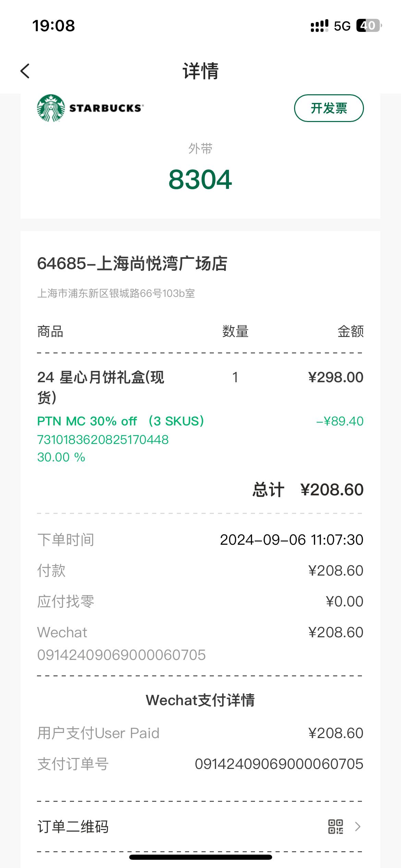Tap the battery level indicator

tap(369, 26)
